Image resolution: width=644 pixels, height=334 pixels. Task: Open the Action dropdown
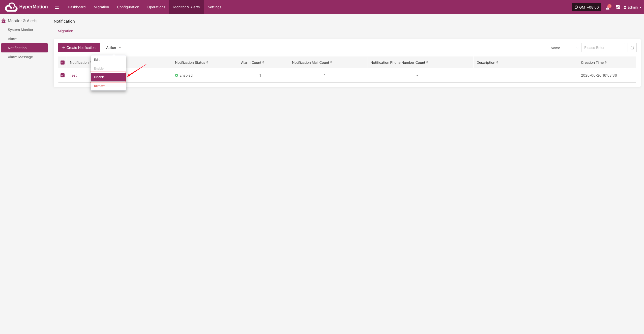114,48
